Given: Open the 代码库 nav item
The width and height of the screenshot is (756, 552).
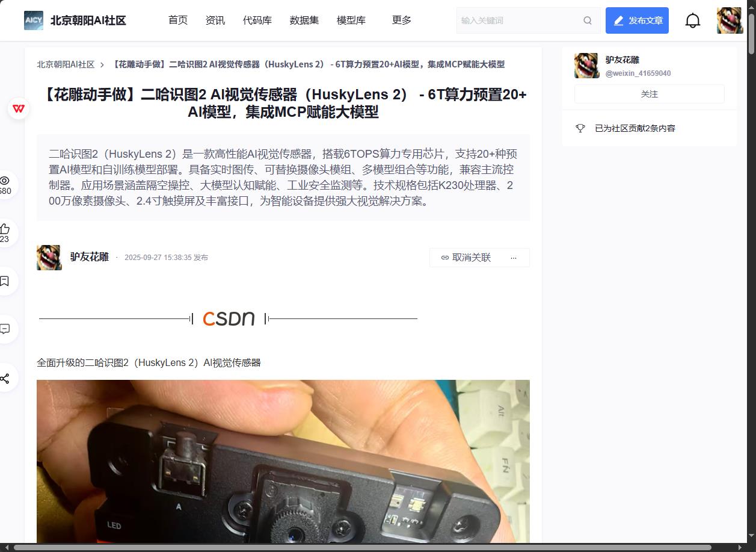Looking at the screenshot, I should tap(257, 20).
